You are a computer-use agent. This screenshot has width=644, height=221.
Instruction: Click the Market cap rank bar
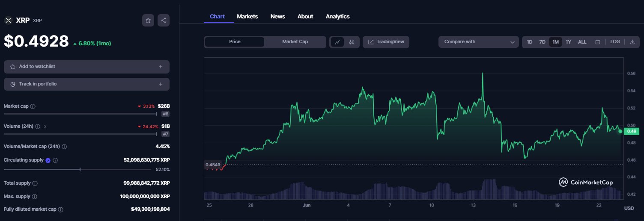(x=80, y=114)
